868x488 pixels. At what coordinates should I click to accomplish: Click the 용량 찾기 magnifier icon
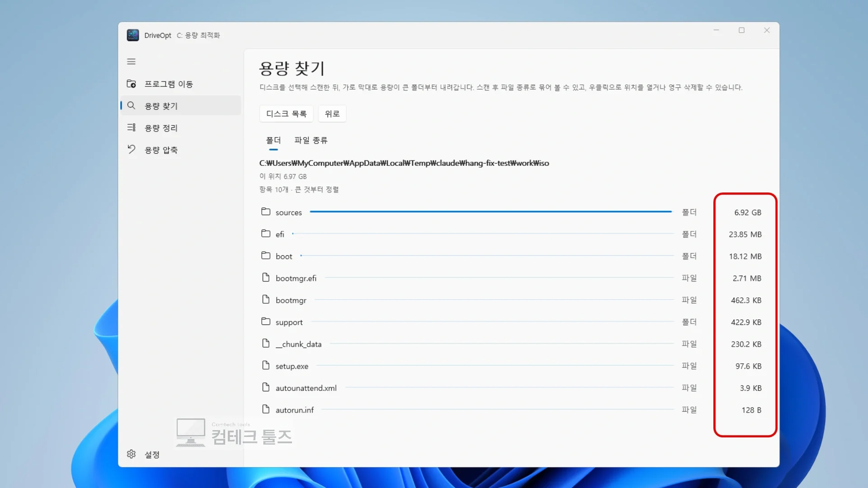(131, 105)
